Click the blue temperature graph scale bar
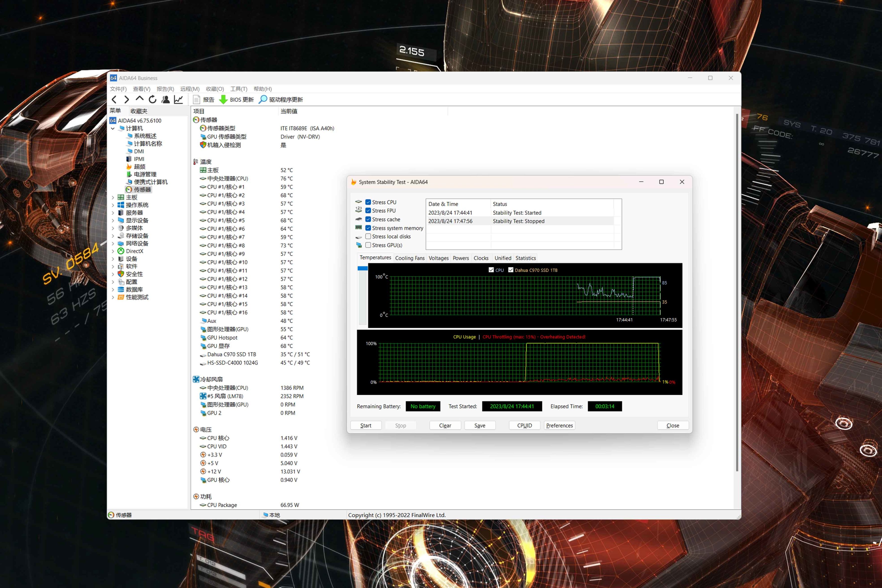This screenshot has height=588, width=882. (362, 268)
